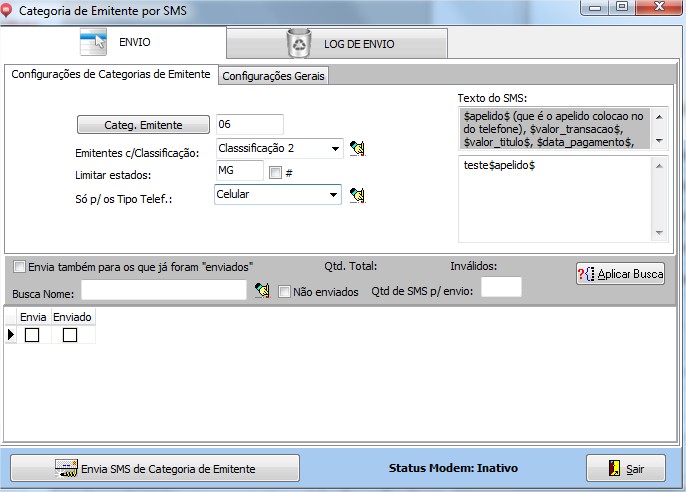This screenshot has height=492, width=686.
Task: Check 'Envia também para os que já foram enviados'
Action: click(19, 267)
